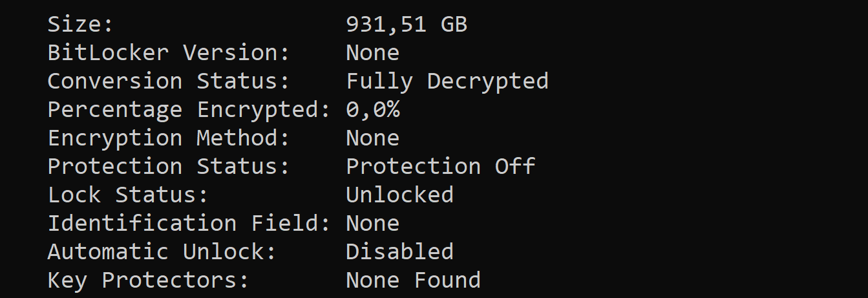Click the "Key Protectors:" label
The width and height of the screenshot is (868, 298).
(148, 281)
